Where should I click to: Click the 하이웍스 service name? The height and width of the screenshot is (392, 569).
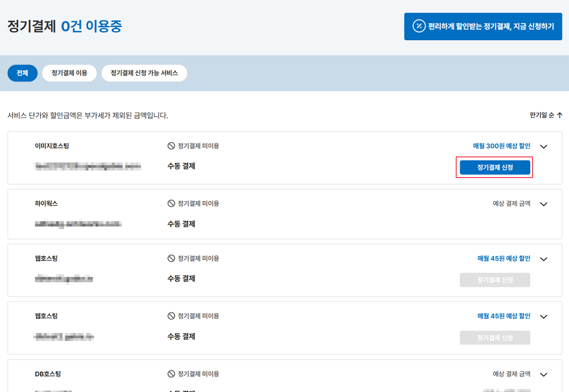tap(47, 204)
